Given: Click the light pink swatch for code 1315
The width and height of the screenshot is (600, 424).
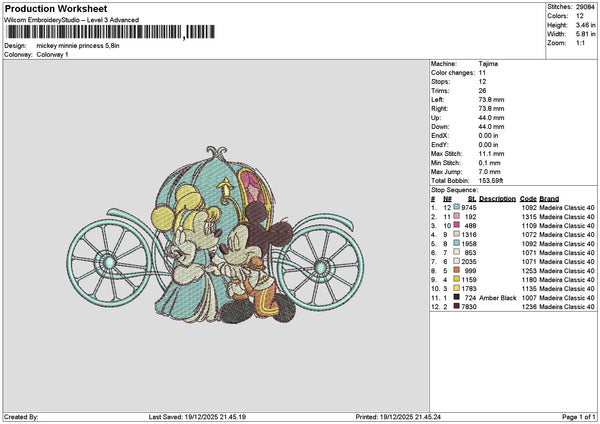Looking at the screenshot, I should pos(456,217).
